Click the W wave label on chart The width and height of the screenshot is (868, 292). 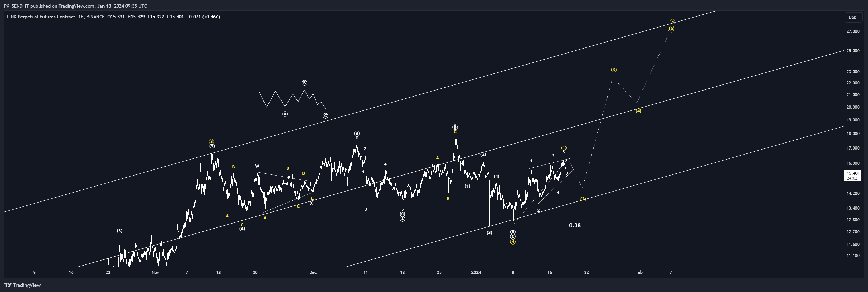257,166
